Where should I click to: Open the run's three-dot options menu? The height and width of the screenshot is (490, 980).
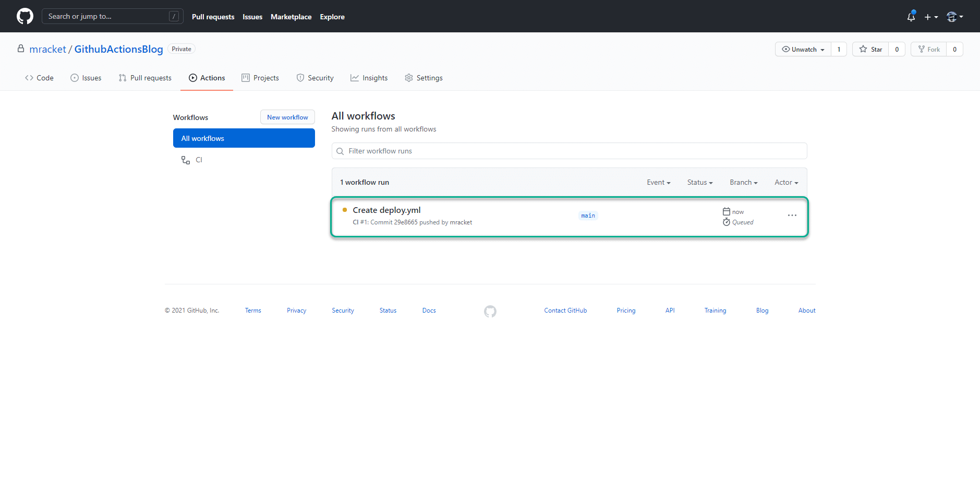coord(792,216)
